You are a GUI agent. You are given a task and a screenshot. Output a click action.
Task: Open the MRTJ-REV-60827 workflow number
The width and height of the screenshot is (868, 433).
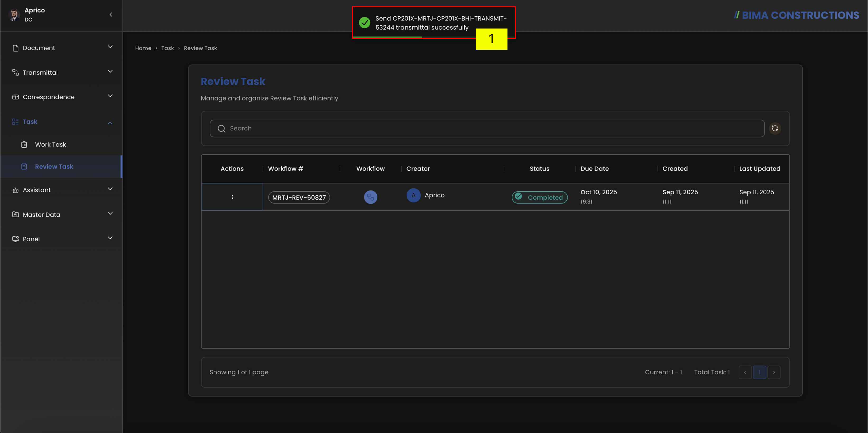[299, 197]
